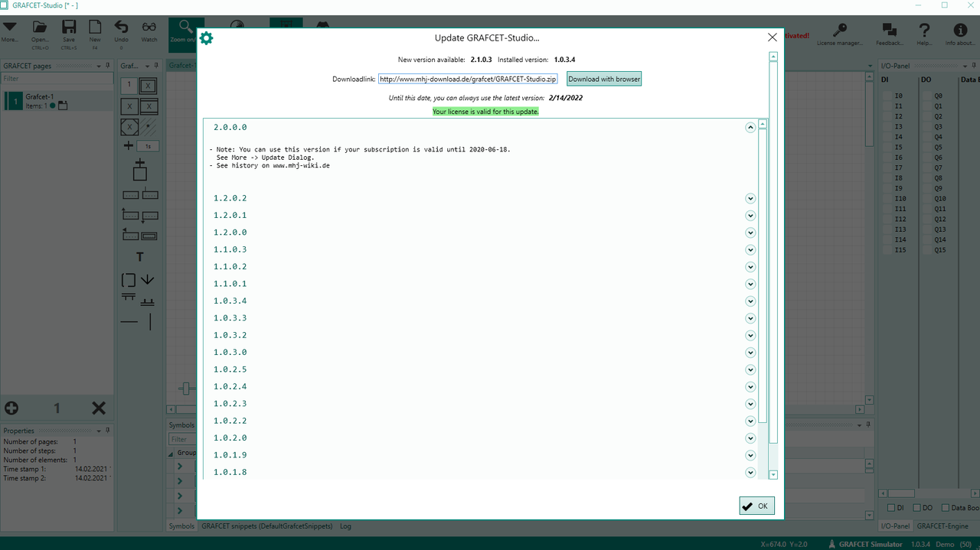Undo the last action via the toolbar arrow
Image resolution: width=980 pixels, height=550 pixels.
121,28
